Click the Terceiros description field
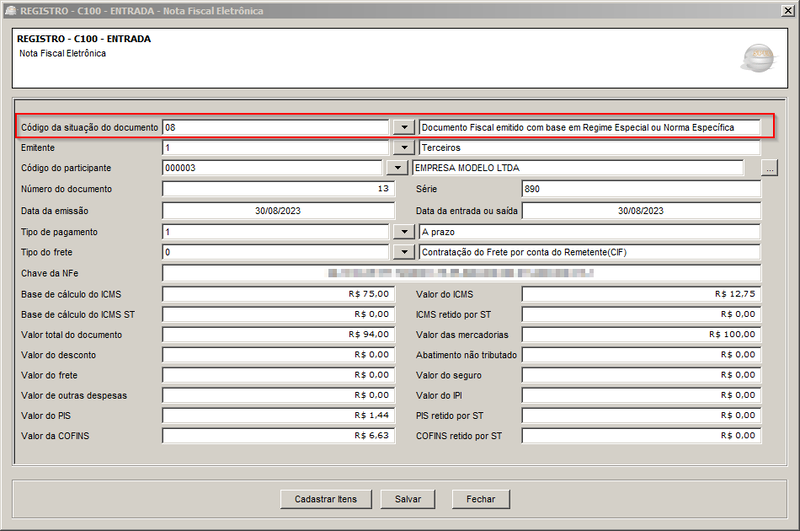Screen dimensions: 800x531 click(x=589, y=147)
